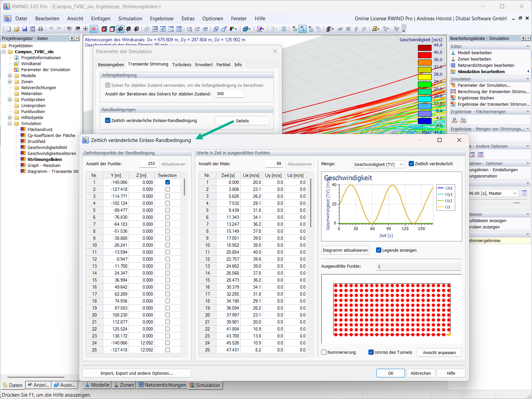
Task: Toggle the Legende anzeigen checkbox
Action: point(379,250)
